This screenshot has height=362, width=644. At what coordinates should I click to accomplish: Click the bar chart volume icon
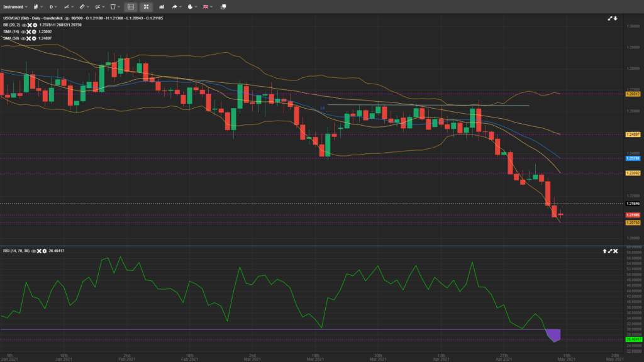(x=162, y=6)
